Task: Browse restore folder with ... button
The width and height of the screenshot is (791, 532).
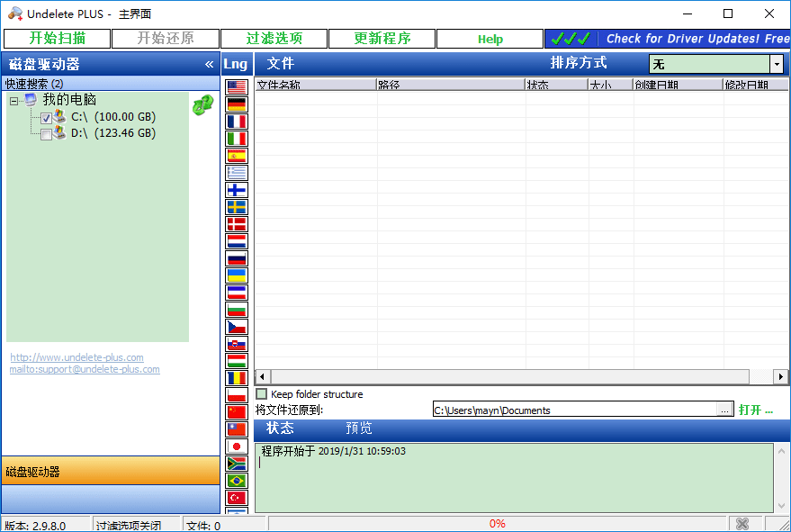Action: [x=725, y=410]
